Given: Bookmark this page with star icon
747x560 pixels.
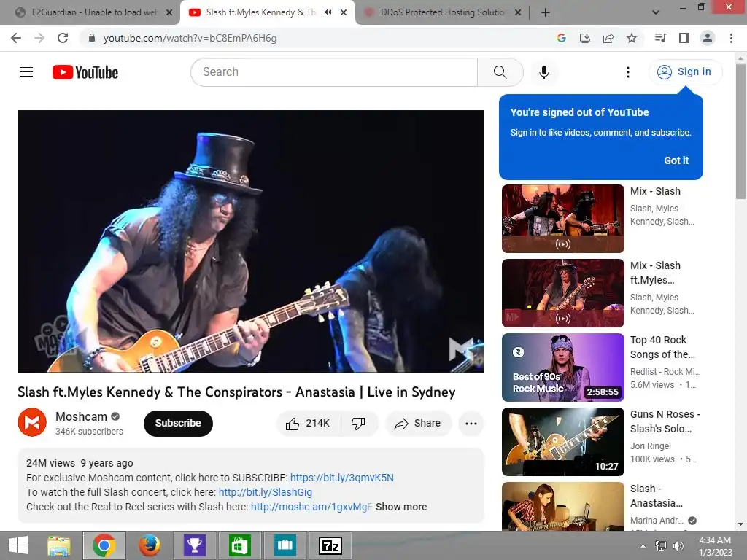Looking at the screenshot, I should pos(632,38).
